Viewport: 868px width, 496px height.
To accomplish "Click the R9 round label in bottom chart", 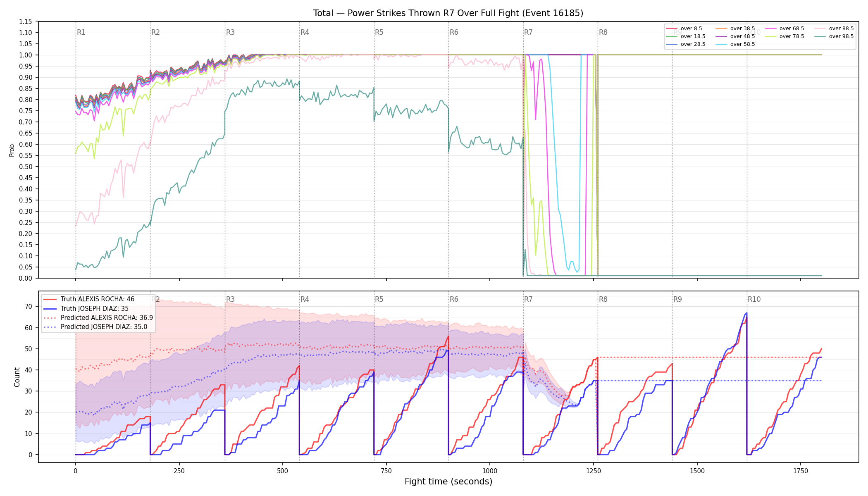I will (x=677, y=299).
